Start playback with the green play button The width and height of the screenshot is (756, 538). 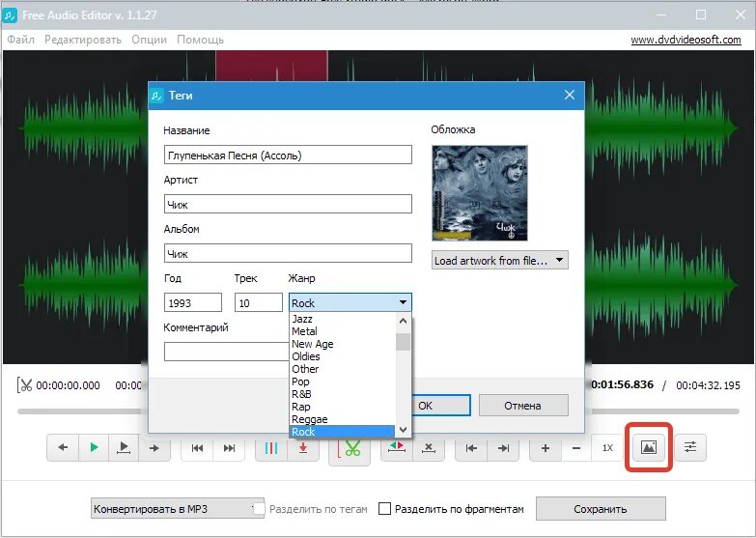94,448
